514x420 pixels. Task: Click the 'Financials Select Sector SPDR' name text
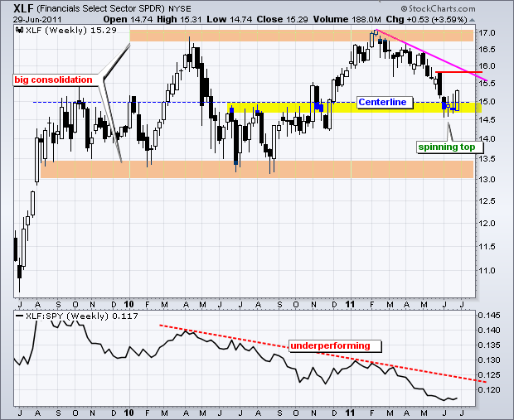(100, 8)
